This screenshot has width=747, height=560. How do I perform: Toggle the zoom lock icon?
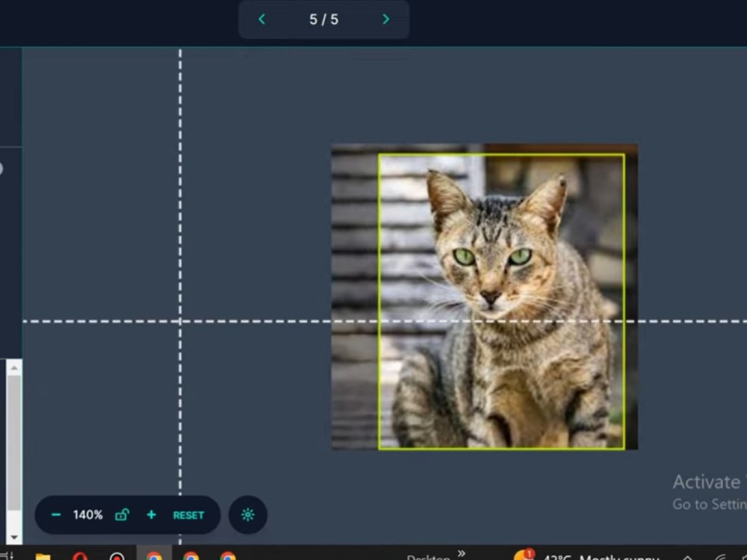122,514
